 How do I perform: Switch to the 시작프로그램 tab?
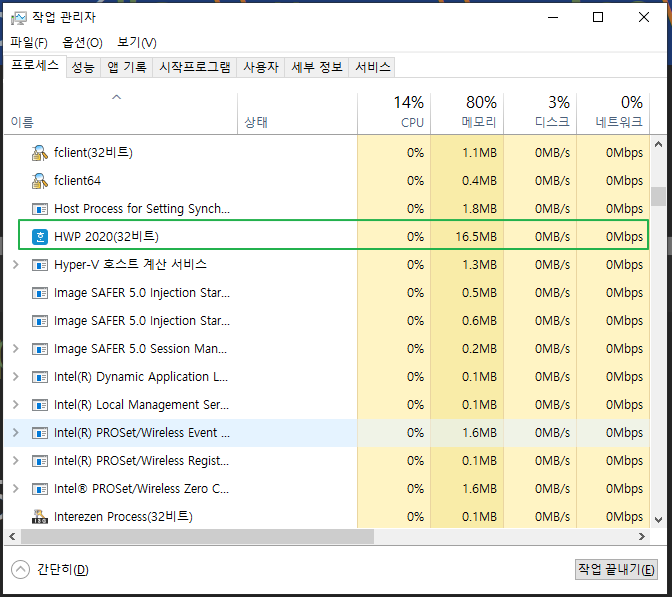click(x=195, y=67)
